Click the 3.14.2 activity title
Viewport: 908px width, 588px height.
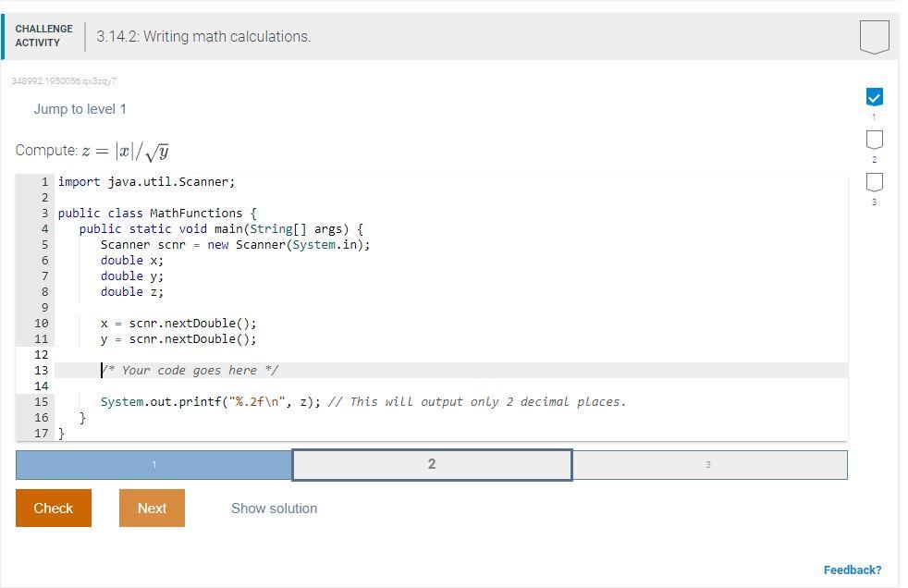202,37
